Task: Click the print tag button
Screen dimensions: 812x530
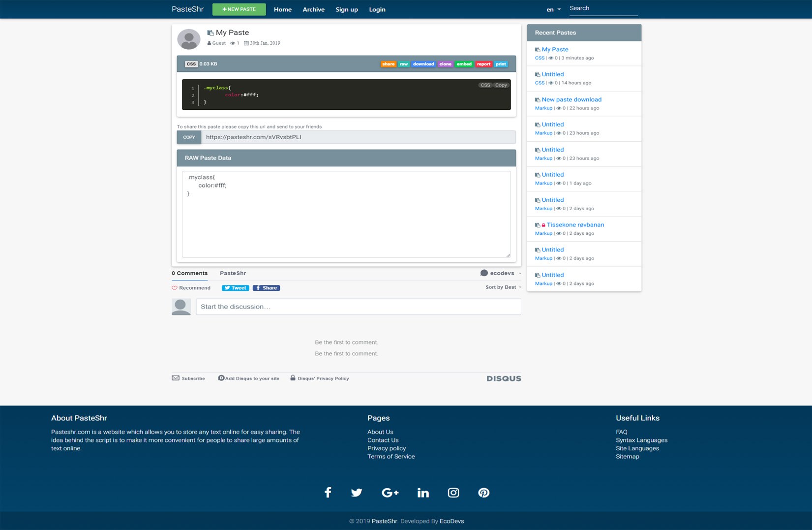Action: [x=501, y=64]
